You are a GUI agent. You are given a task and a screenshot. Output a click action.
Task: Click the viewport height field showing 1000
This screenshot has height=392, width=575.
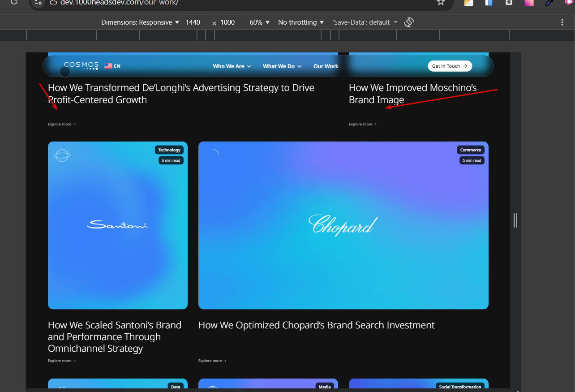point(227,22)
